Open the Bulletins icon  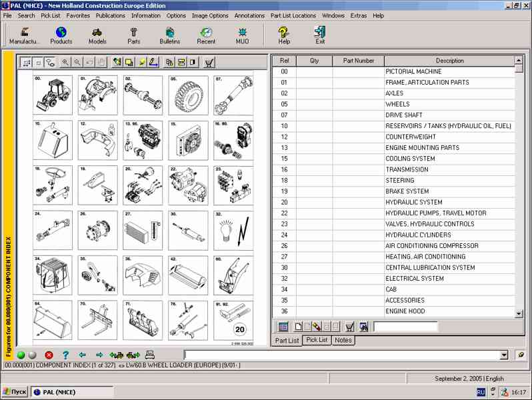(x=169, y=35)
